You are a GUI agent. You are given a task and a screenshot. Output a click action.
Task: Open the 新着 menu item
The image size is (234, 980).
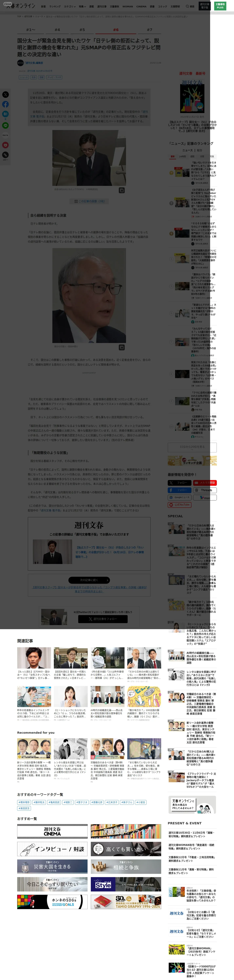[44, 7]
